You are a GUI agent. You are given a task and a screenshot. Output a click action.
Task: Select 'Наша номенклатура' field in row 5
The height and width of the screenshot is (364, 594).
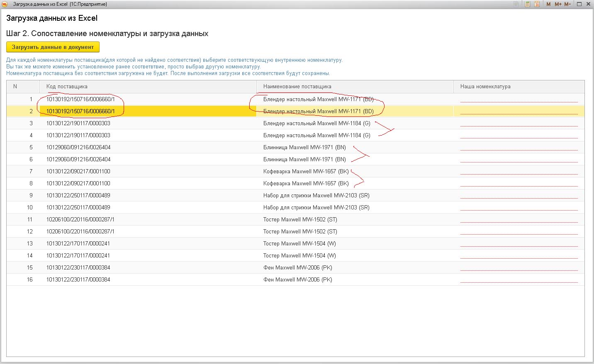tap(519, 147)
